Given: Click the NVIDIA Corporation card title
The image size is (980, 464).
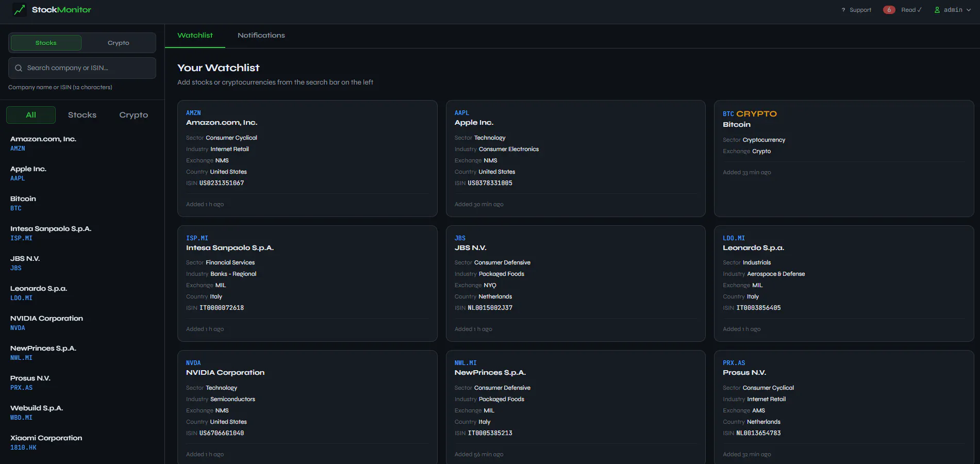Looking at the screenshot, I should coord(225,373).
